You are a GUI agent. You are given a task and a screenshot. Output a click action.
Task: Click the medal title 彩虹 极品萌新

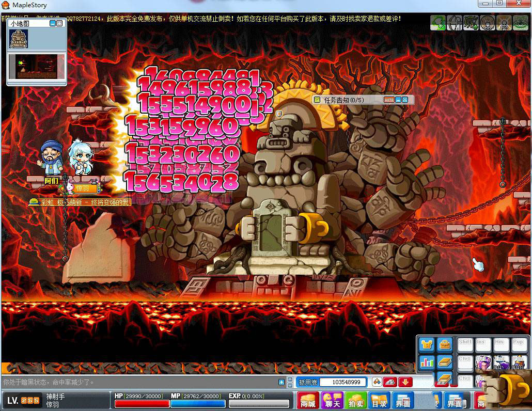click(80, 202)
